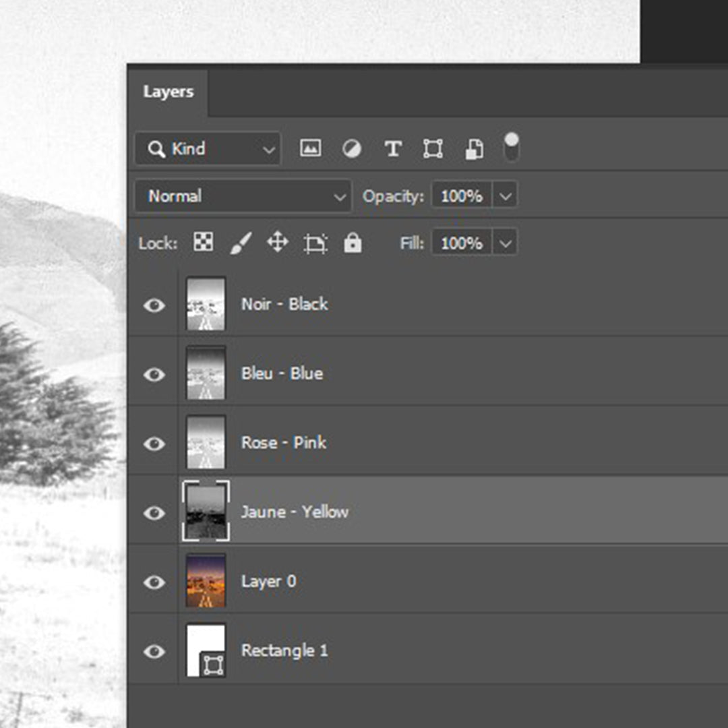Filter layers by pixel layer icon

coord(310,149)
